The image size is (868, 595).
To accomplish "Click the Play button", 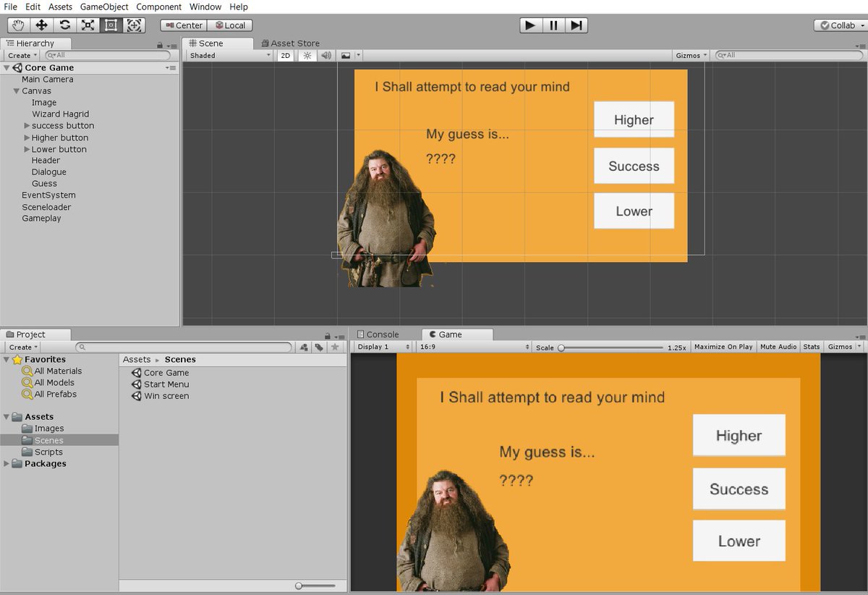I will [x=530, y=25].
